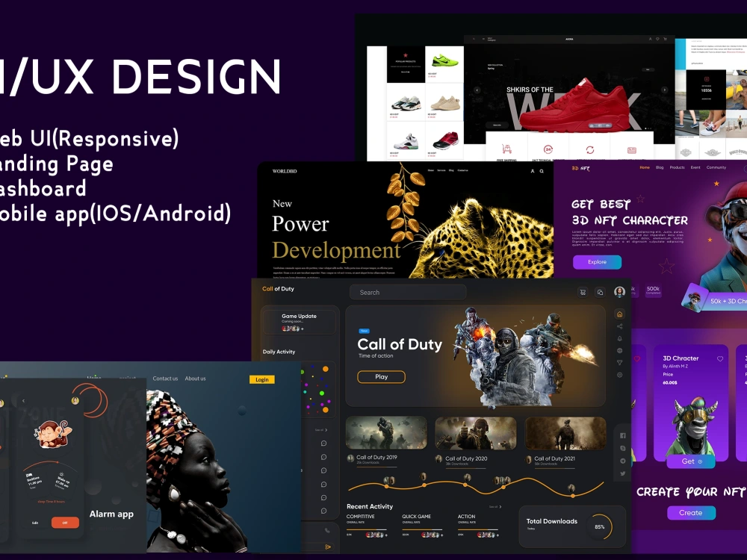The image size is (747, 560).
Task: Click the red star Popular Products tile
Action: [406, 64]
